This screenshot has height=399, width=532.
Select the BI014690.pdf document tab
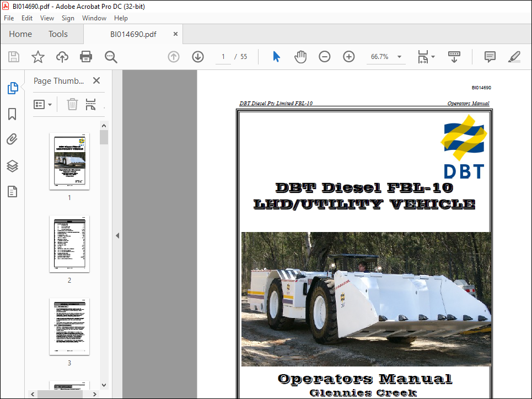tap(133, 34)
